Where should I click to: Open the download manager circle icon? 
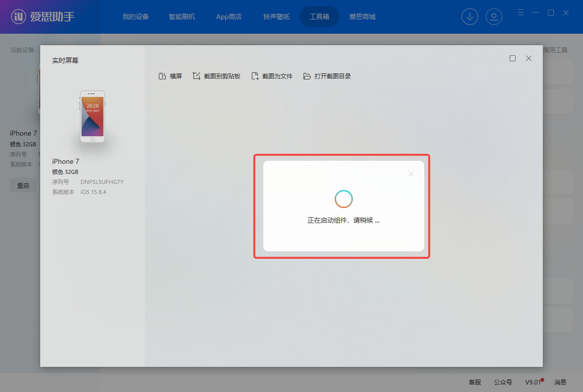(x=470, y=17)
